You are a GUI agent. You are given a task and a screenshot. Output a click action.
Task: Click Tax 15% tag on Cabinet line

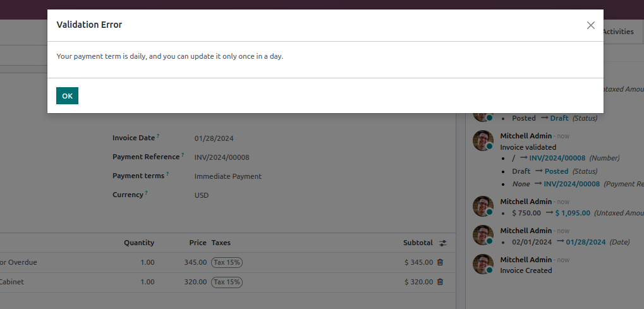(227, 282)
